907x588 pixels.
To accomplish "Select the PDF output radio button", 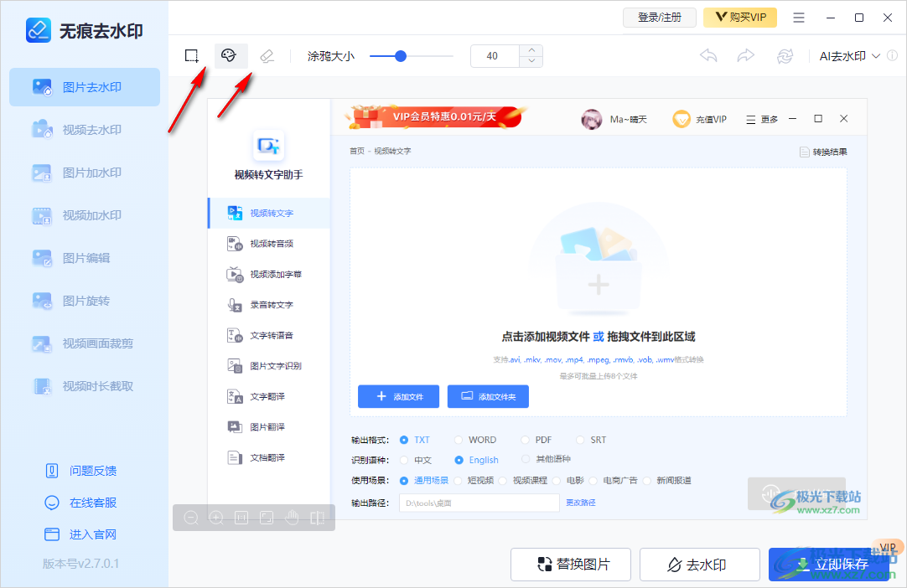I will [525, 440].
